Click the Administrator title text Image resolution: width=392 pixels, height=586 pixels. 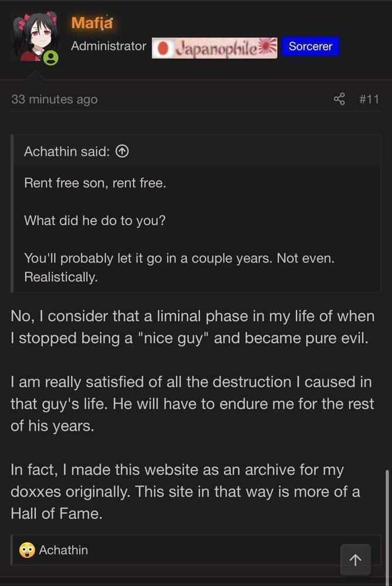tap(109, 46)
